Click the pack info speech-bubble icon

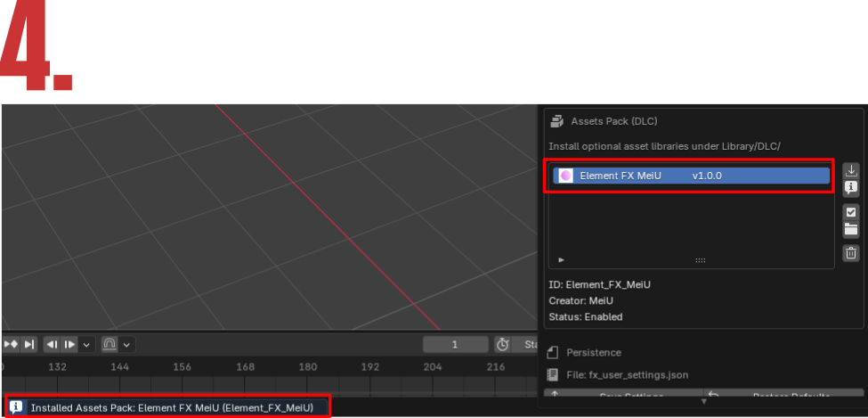tap(851, 188)
